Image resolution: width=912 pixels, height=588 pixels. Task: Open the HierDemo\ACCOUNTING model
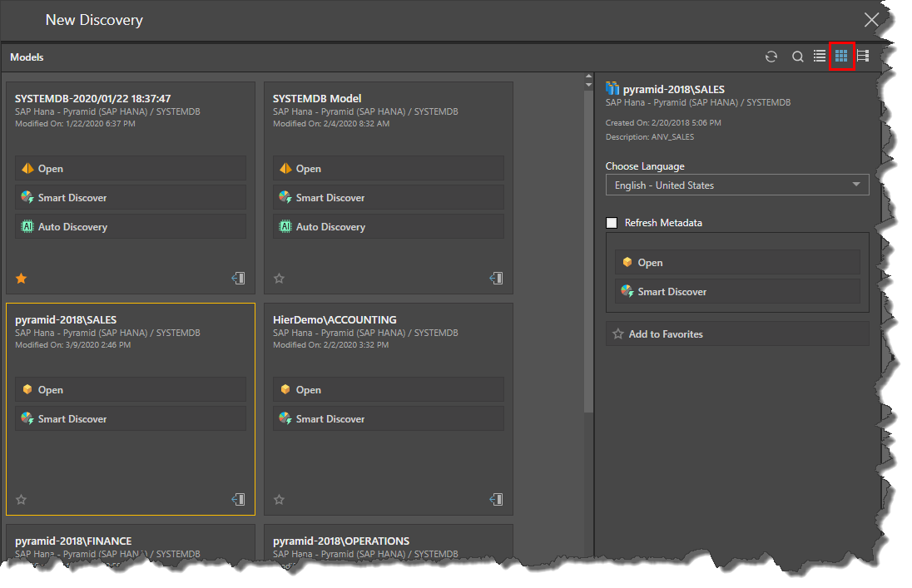coord(388,389)
